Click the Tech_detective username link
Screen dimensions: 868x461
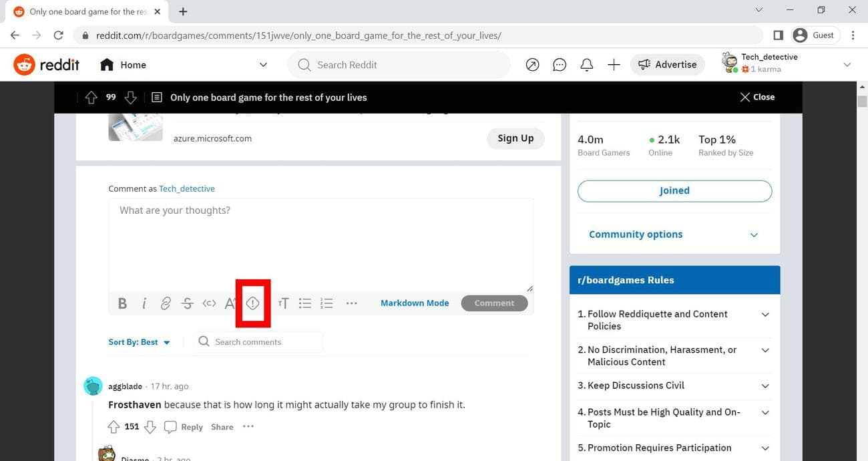click(187, 189)
